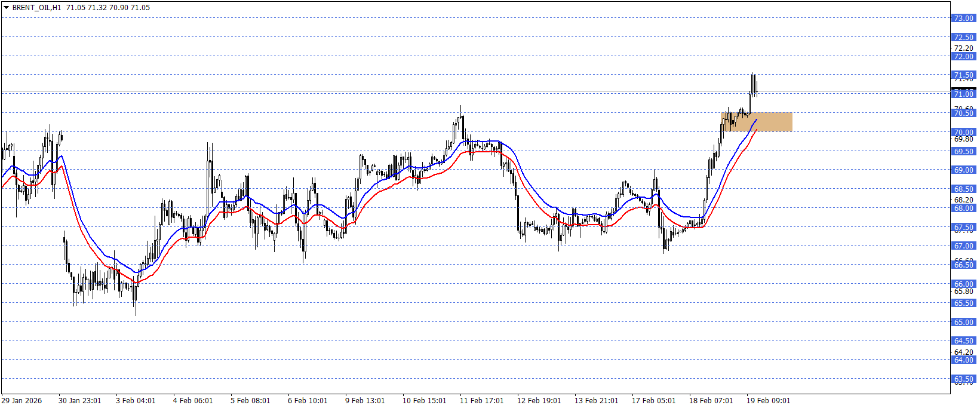This screenshot has height=408, width=980.
Task: Click the 29 Jan 2026 date label
Action: tap(22, 400)
